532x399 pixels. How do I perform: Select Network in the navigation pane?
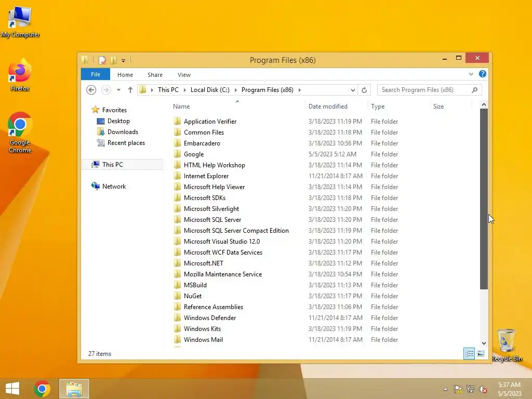point(114,187)
